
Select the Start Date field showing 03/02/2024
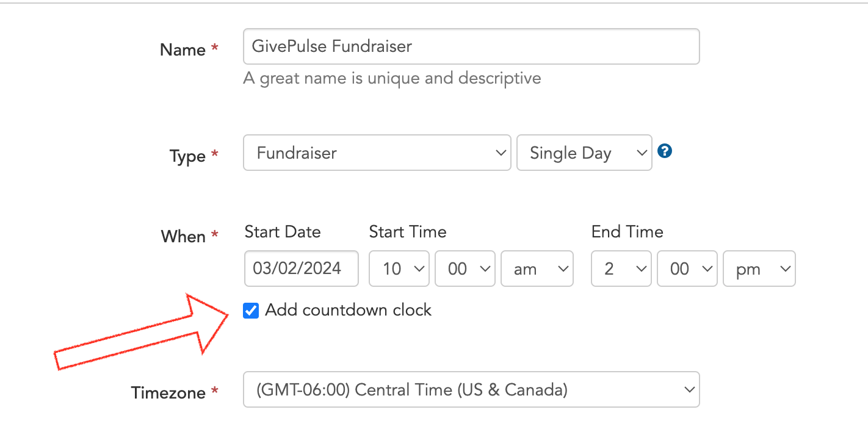301,269
